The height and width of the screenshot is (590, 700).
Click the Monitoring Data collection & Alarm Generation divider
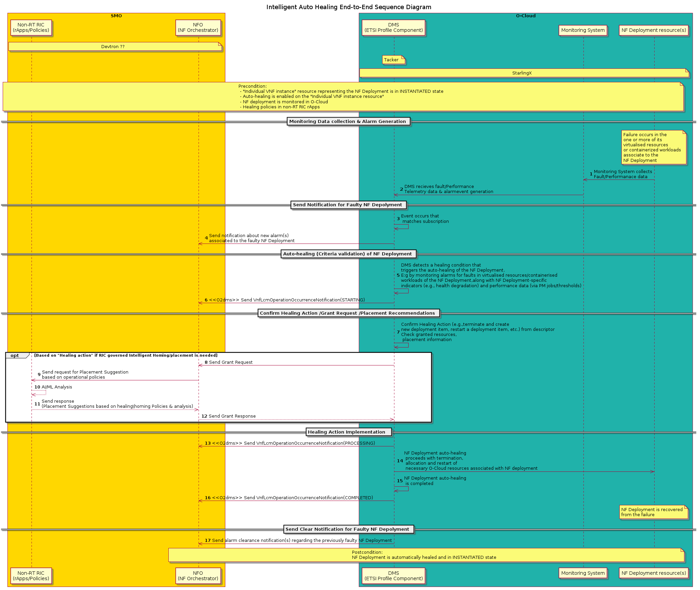coord(348,122)
